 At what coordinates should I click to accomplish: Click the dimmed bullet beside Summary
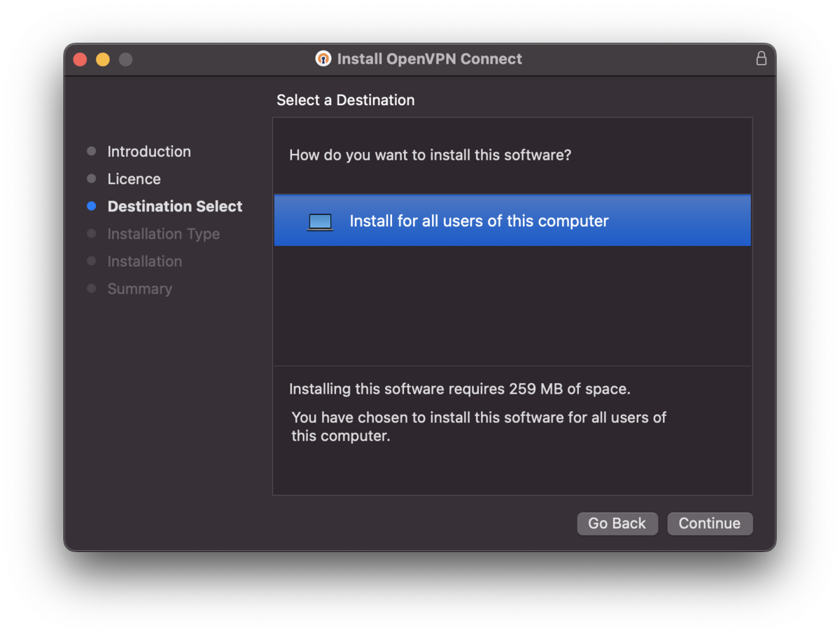click(91, 289)
